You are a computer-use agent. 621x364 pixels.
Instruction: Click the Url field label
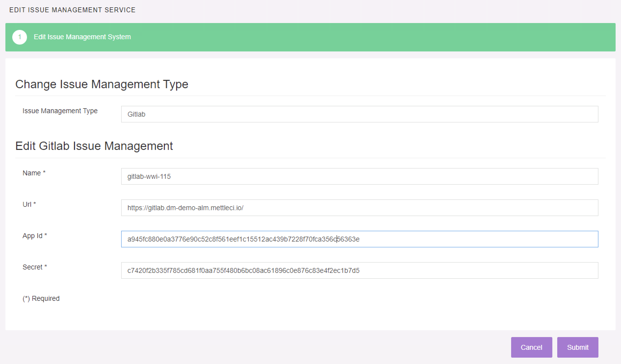point(29,204)
